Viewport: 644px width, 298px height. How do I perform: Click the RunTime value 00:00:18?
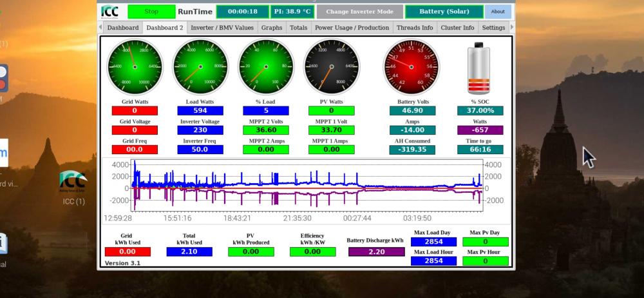coord(243,12)
